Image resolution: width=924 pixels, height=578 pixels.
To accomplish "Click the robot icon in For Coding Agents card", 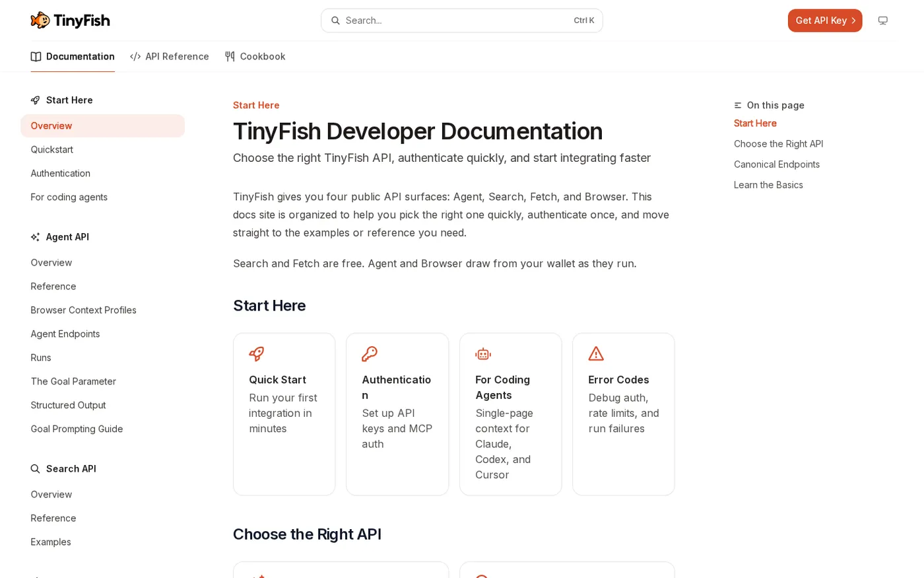I will [x=483, y=354].
